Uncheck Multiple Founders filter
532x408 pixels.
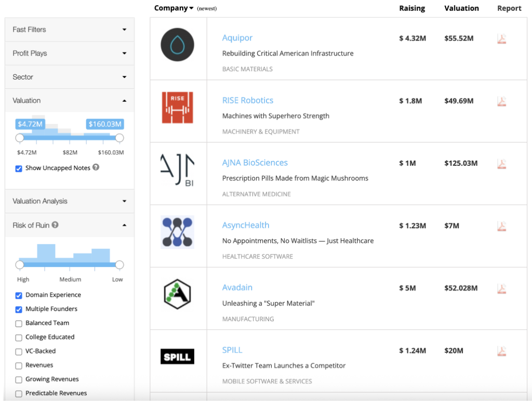[x=19, y=309]
